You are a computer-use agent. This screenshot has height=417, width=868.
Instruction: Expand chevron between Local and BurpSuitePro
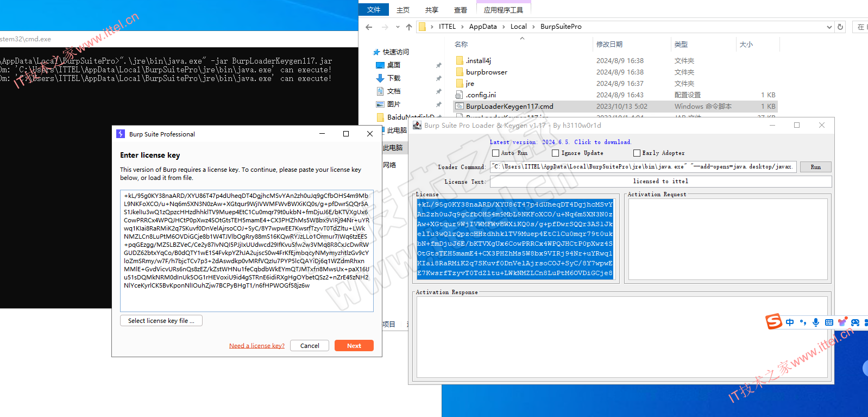[534, 27]
